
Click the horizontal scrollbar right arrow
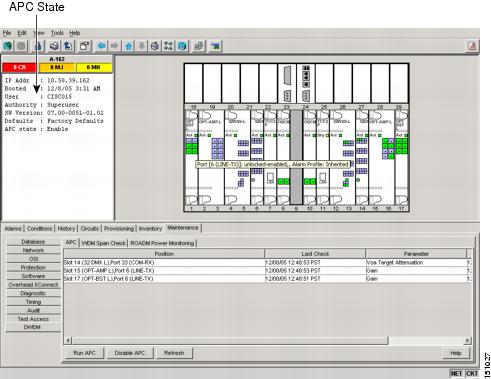(x=468, y=340)
